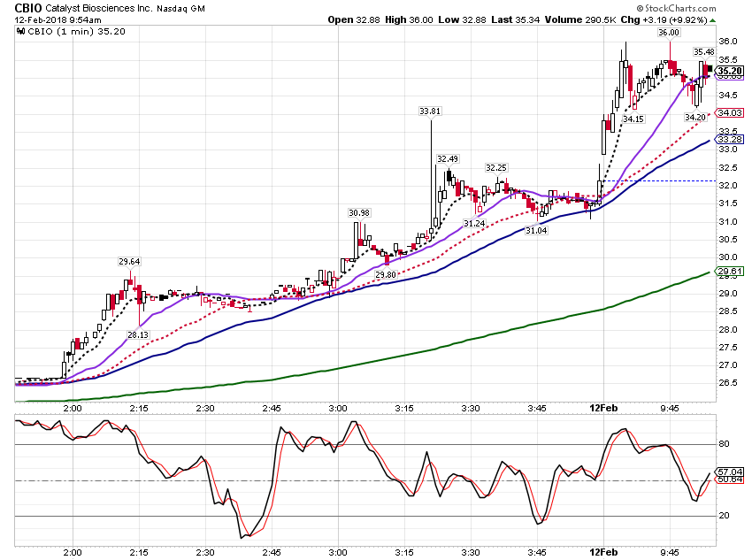This screenshot has width=752, height=560.
Task: Click the 80 overbought level label
Action: click(x=724, y=444)
